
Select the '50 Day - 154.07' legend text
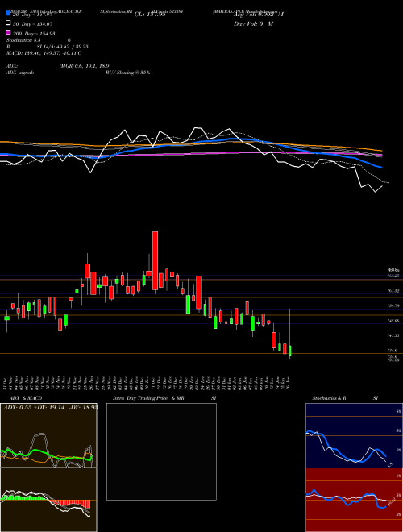pos(33,24)
